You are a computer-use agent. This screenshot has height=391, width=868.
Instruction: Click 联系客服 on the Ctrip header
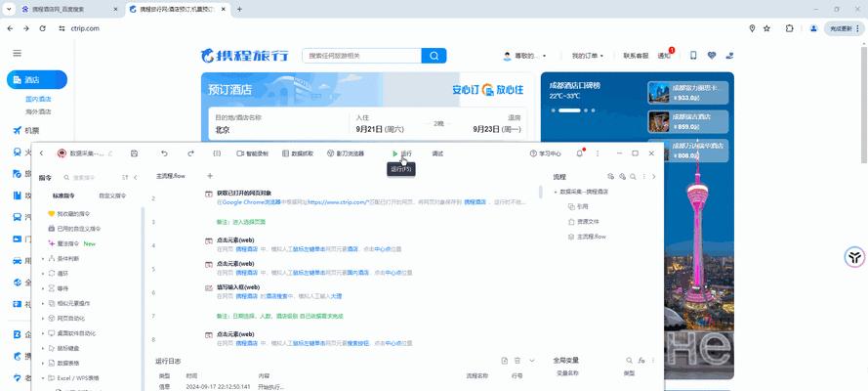[x=636, y=56]
